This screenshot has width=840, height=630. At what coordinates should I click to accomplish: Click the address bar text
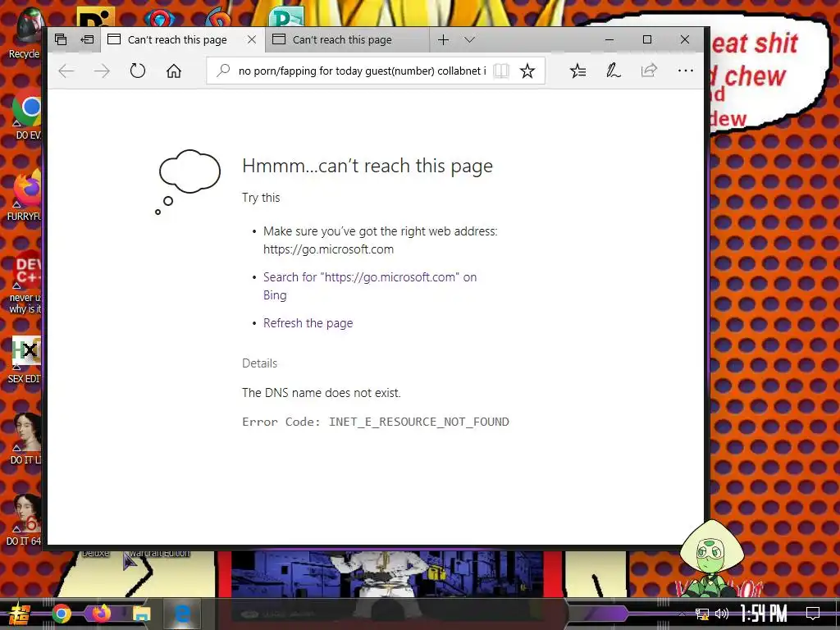(362, 71)
